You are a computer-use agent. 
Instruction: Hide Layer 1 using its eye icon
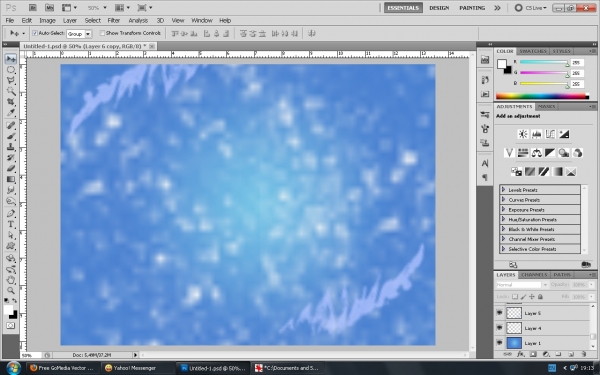(499, 342)
